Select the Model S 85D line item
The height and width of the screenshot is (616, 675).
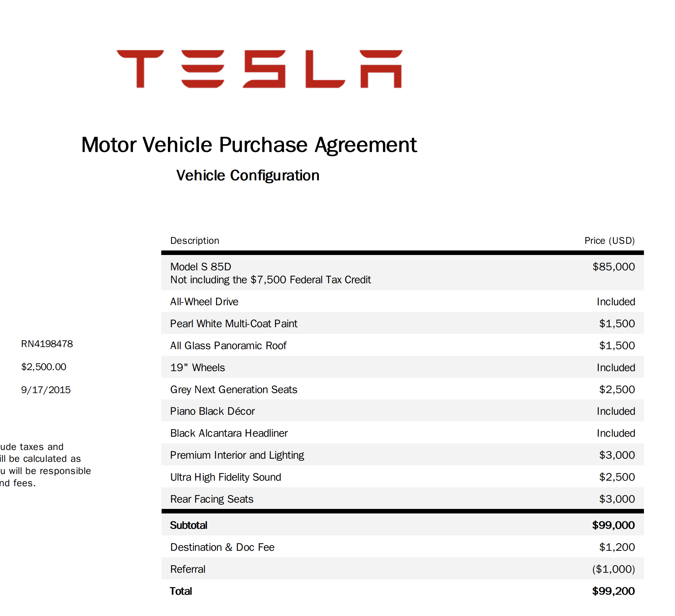[201, 267]
